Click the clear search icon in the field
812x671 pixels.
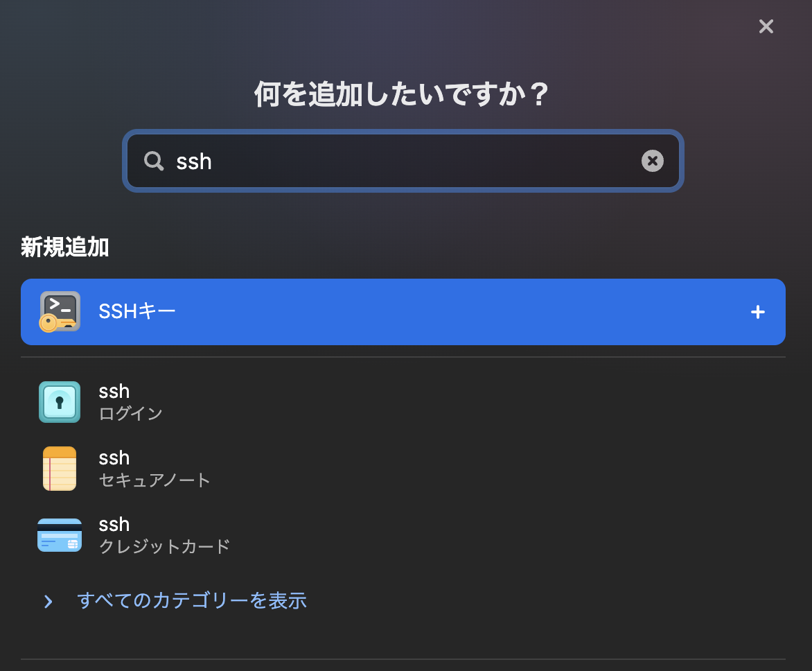[652, 161]
